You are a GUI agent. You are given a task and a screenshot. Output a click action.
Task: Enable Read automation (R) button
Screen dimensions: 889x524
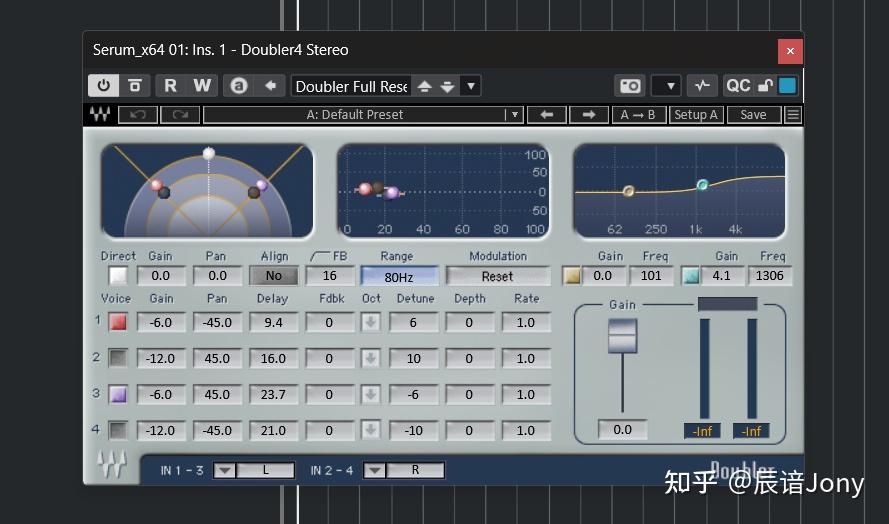tap(170, 86)
